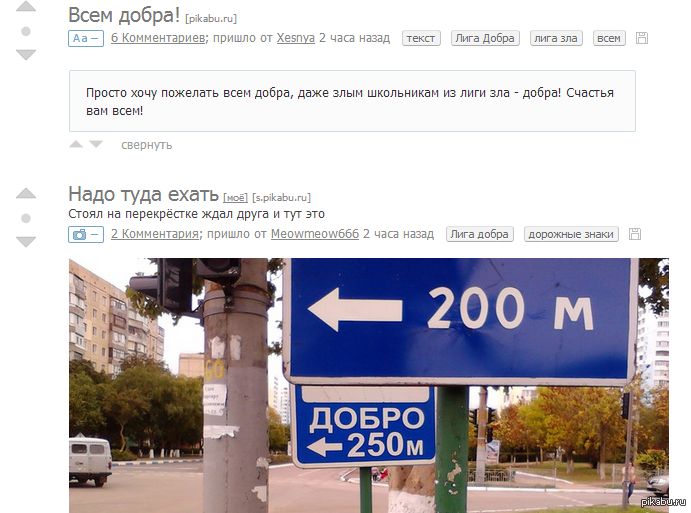The height and width of the screenshot is (513, 691).
Task: Open the road sign photo
Action: click(368, 385)
